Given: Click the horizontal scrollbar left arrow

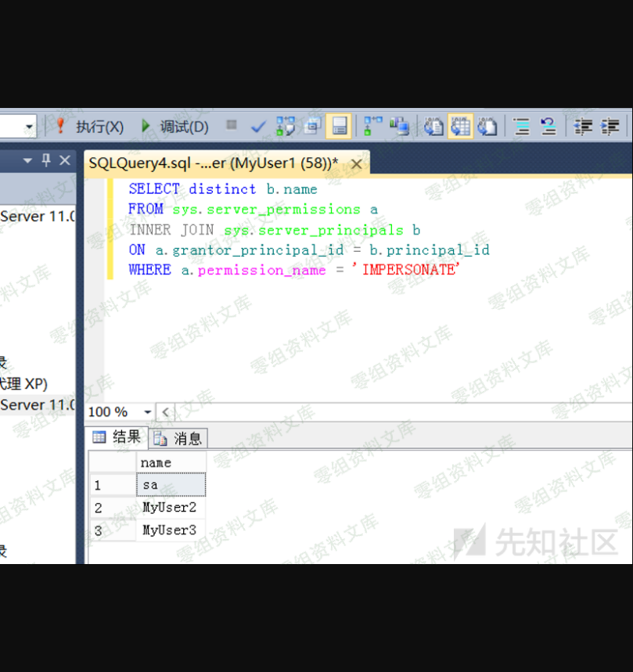Looking at the screenshot, I should [x=165, y=412].
